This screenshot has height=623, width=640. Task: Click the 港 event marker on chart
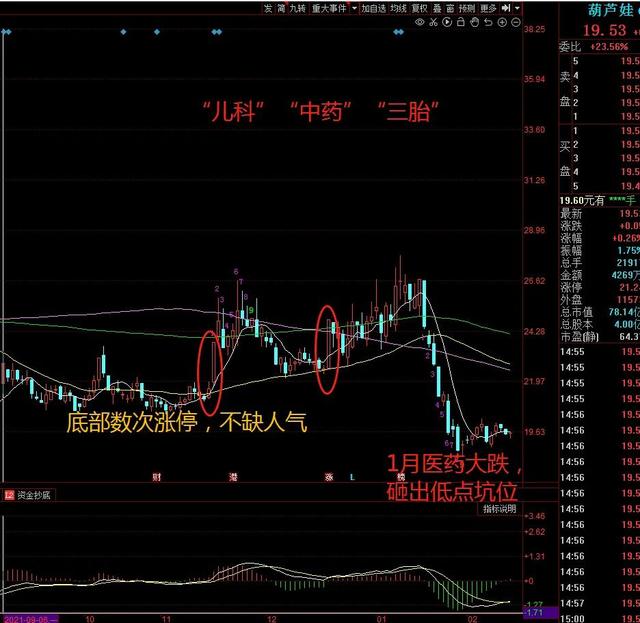coord(233,477)
